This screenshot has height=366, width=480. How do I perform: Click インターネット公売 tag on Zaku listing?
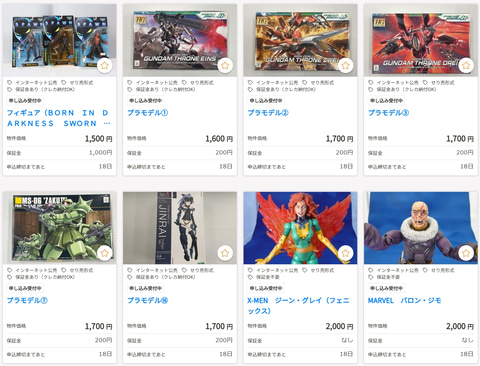point(33,270)
